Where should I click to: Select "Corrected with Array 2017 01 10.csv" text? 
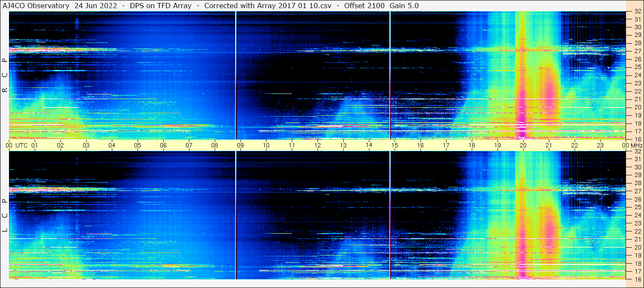(x=268, y=6)
